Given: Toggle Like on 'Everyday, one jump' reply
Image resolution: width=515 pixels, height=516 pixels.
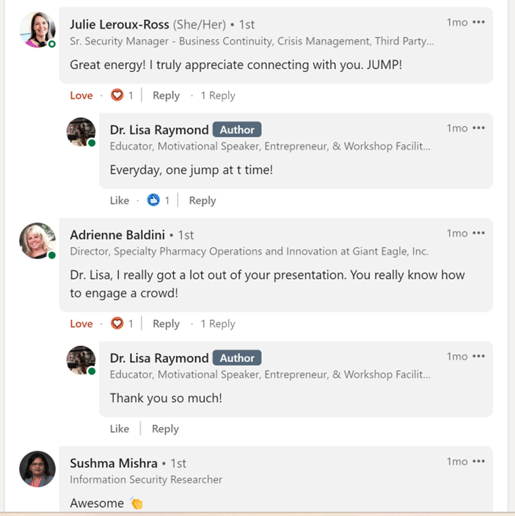Looking at the screenshot, I should (x=119, y=200).
